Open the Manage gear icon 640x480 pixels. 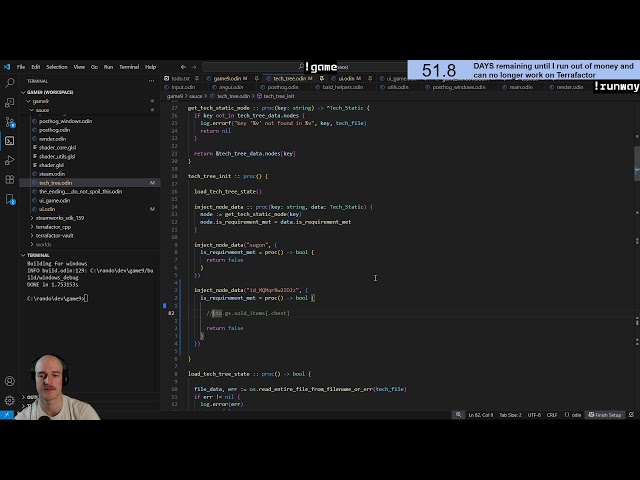pos(10,400)
